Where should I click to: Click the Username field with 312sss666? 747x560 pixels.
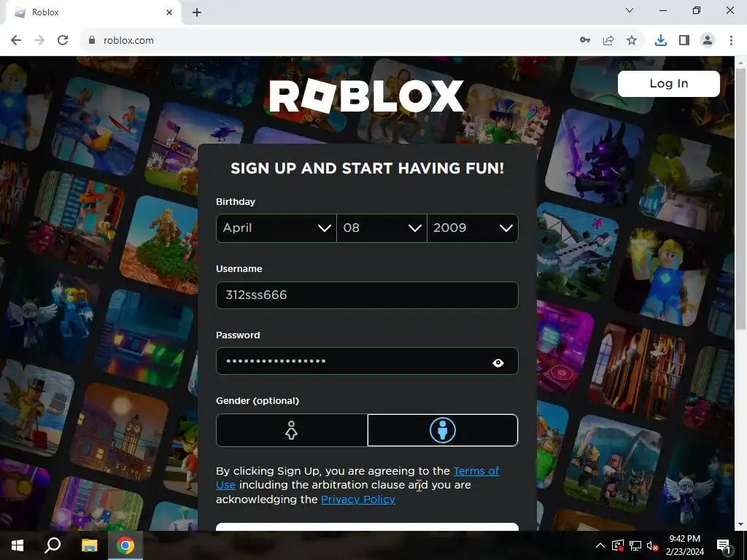(x=367, y=295)
